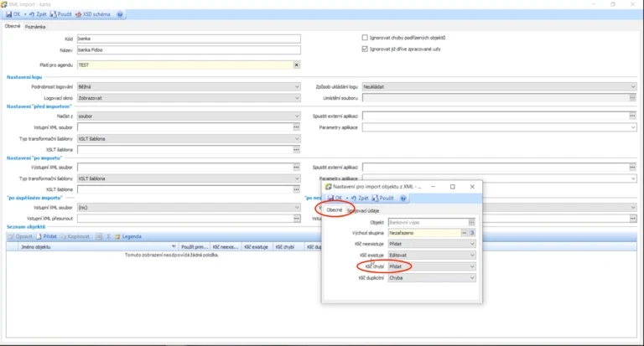Open Způsob ukládání logu dropdown
The height and width of the screenshot is (346, 644).
point(633,87)
